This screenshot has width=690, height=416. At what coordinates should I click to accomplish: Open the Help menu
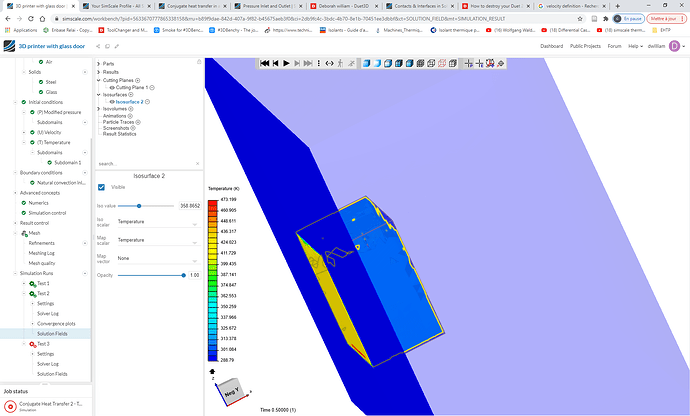635,46
